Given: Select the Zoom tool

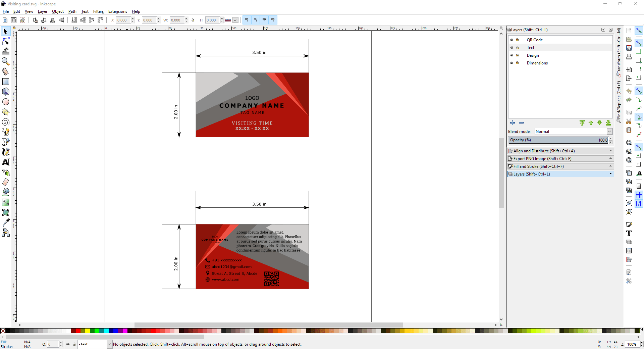Looking at the screenshot, I should [5, 61].
